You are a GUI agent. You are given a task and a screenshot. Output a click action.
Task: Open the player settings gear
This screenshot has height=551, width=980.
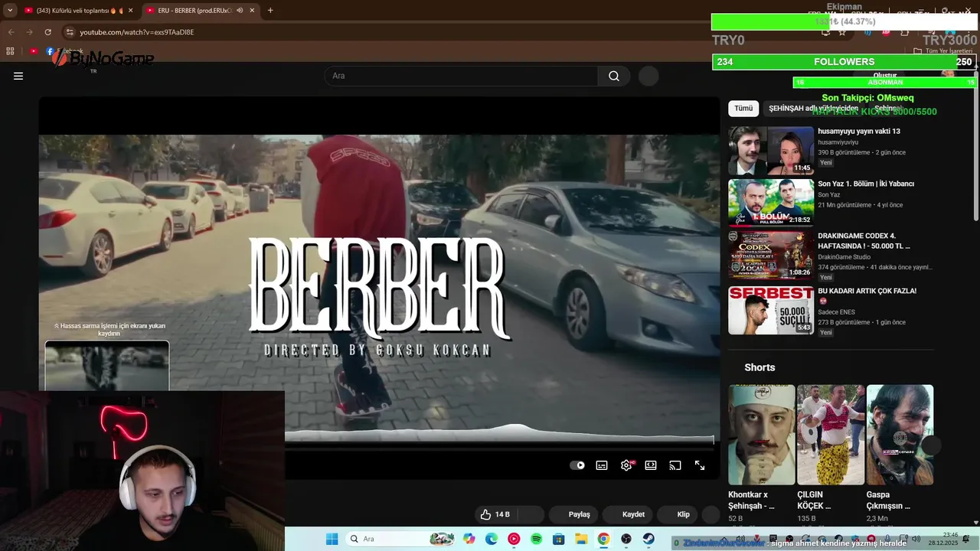click(626, 465)
